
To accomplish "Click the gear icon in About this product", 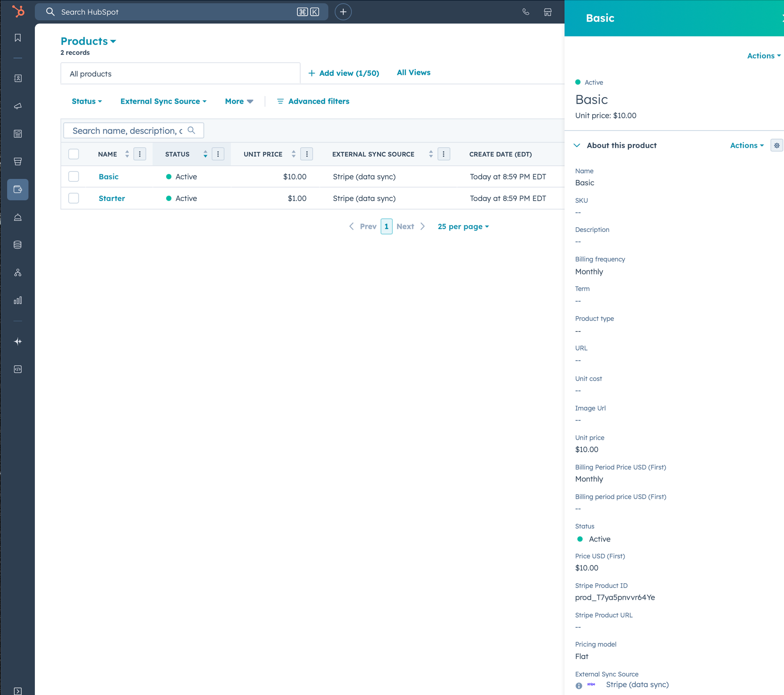I will 776,145.
